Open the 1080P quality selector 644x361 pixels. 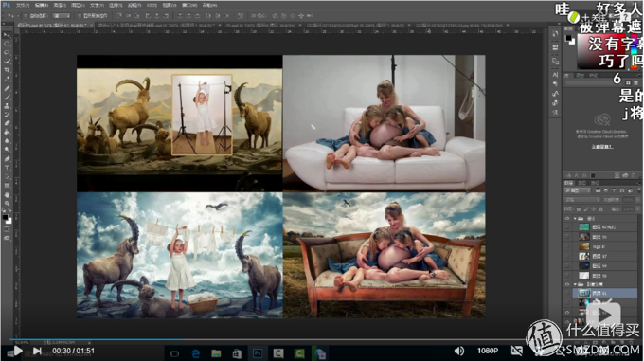click(x=488, y=351)
